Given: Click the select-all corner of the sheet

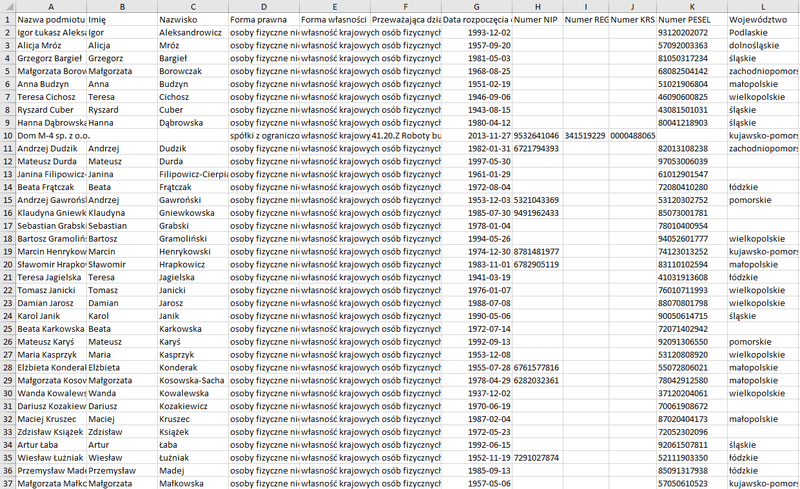Looking at the screenshot, I should click(7, 6).
